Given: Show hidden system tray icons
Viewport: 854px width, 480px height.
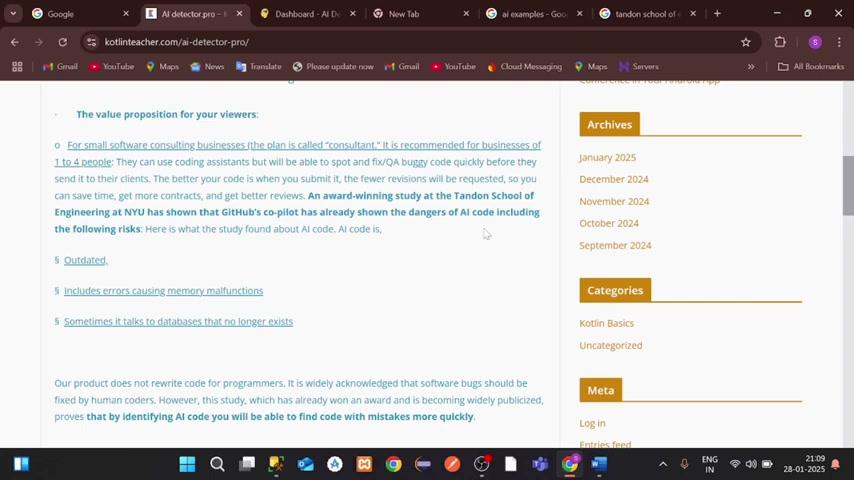Looking at the screenshot, I should tap(663, 464).
